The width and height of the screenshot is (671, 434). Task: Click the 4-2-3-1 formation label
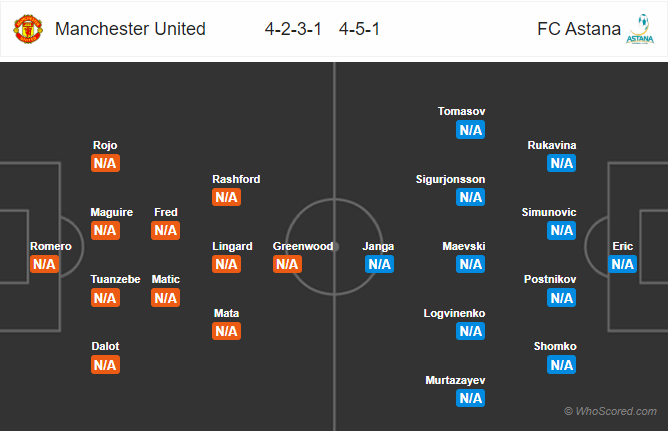tap(293, 29)
